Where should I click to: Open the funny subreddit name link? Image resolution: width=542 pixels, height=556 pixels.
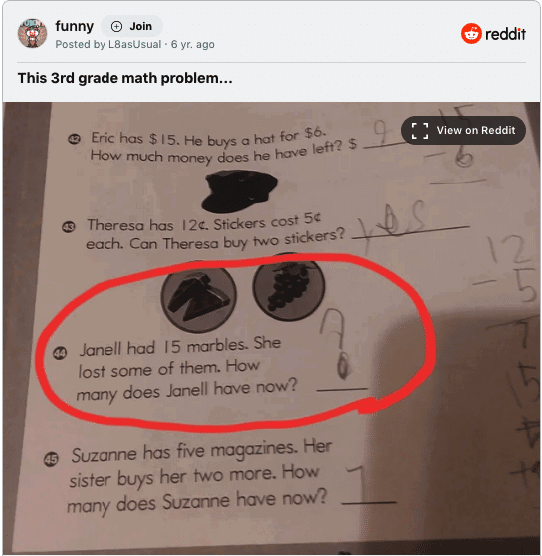point(74,26)
